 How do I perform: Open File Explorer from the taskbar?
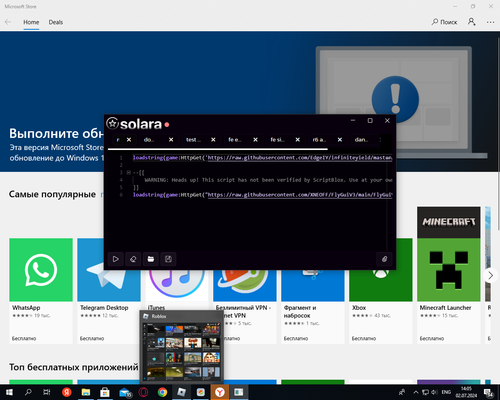[86, 392]
